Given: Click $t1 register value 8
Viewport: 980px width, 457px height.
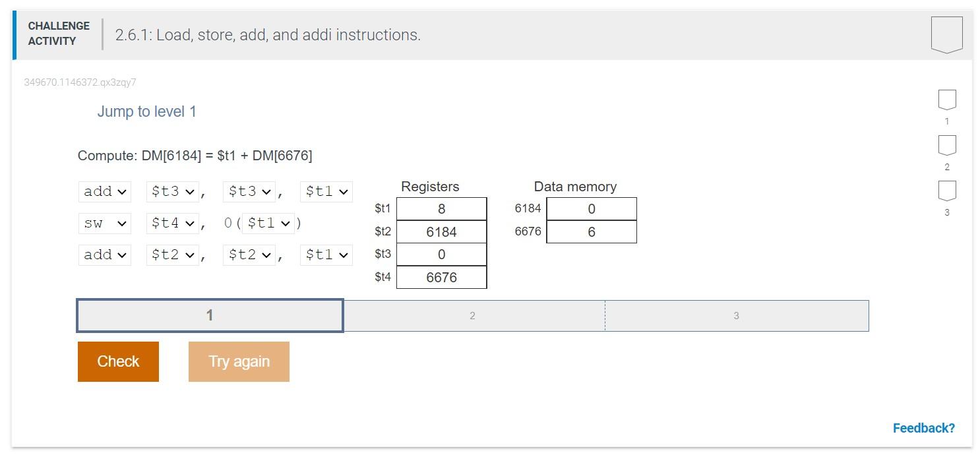Looking at the screenshot, I should (x=441, y=209).
